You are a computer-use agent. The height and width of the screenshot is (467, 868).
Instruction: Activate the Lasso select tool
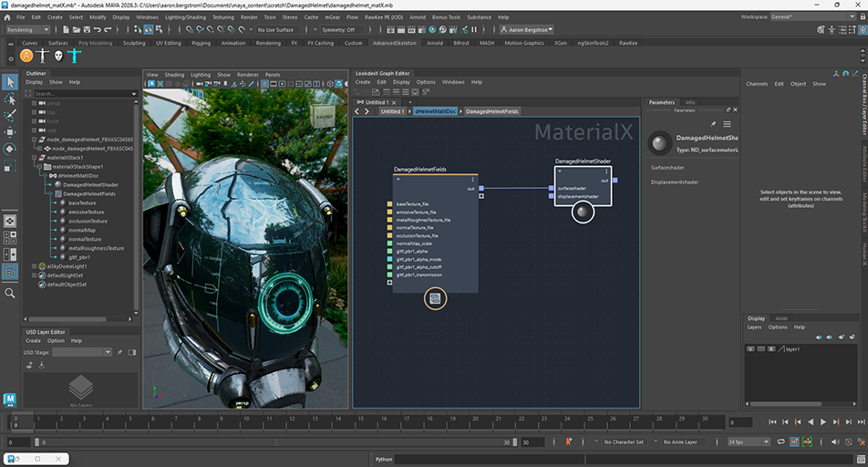tap(10, 99)
